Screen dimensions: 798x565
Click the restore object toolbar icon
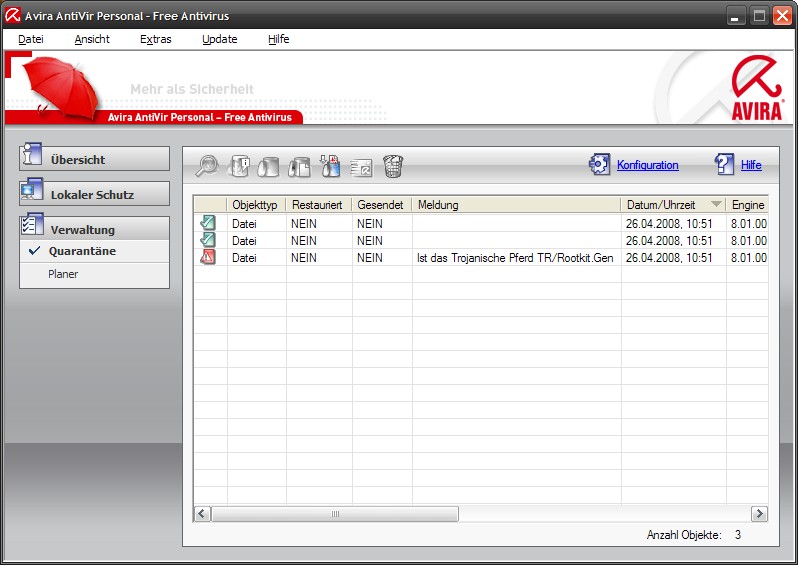coord(268,166)
